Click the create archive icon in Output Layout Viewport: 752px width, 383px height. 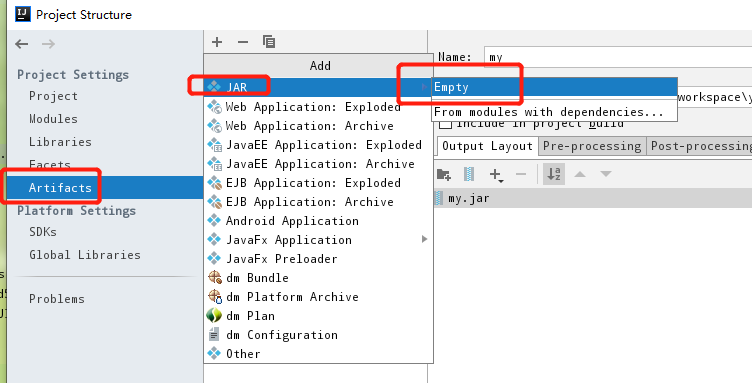click(x=469, y=174)
